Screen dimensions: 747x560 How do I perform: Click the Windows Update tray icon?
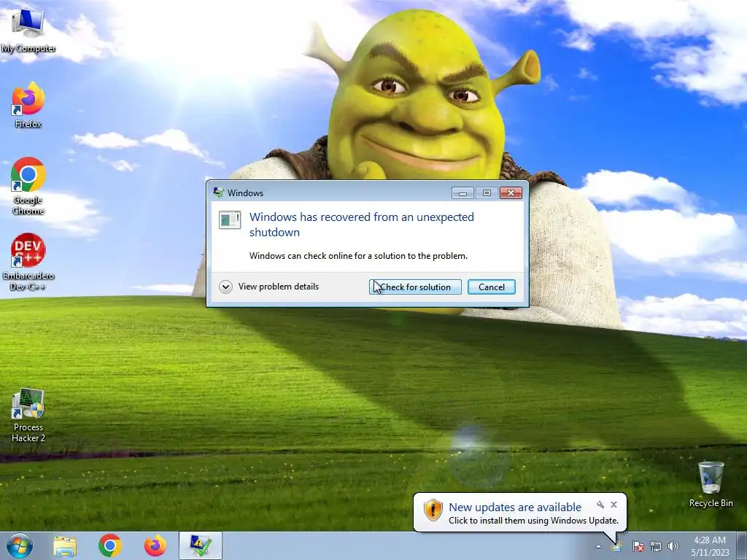tap(617, 546)
